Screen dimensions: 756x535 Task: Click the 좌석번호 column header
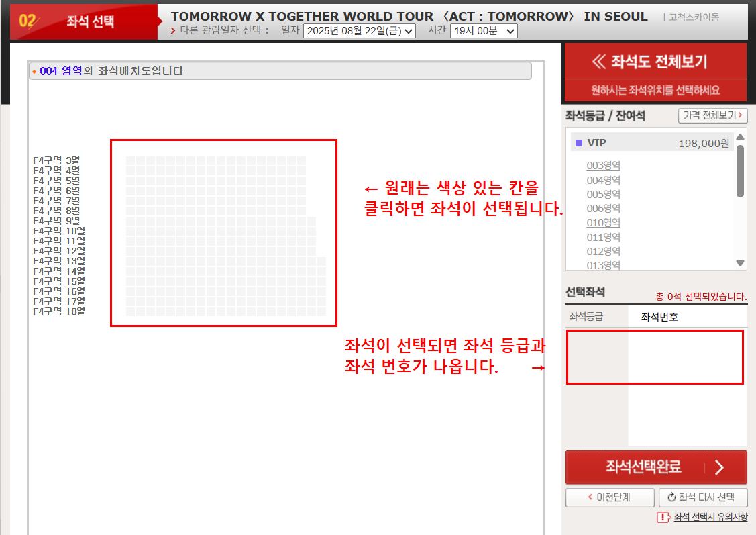click(x=659, y=317)
